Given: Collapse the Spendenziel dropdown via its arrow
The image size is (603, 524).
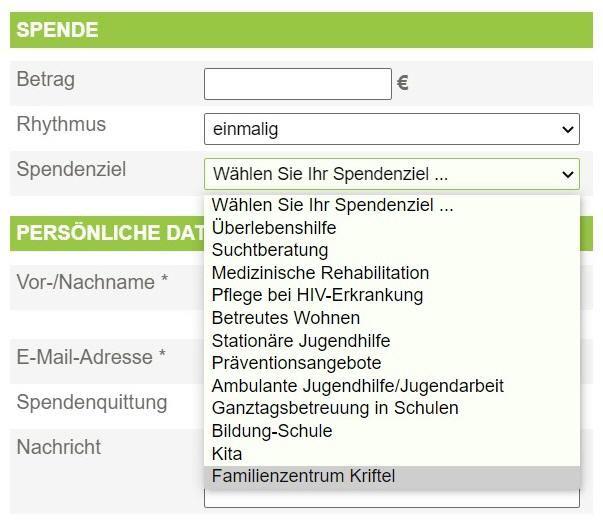Looking at the screenshot, I should [568, 174].
